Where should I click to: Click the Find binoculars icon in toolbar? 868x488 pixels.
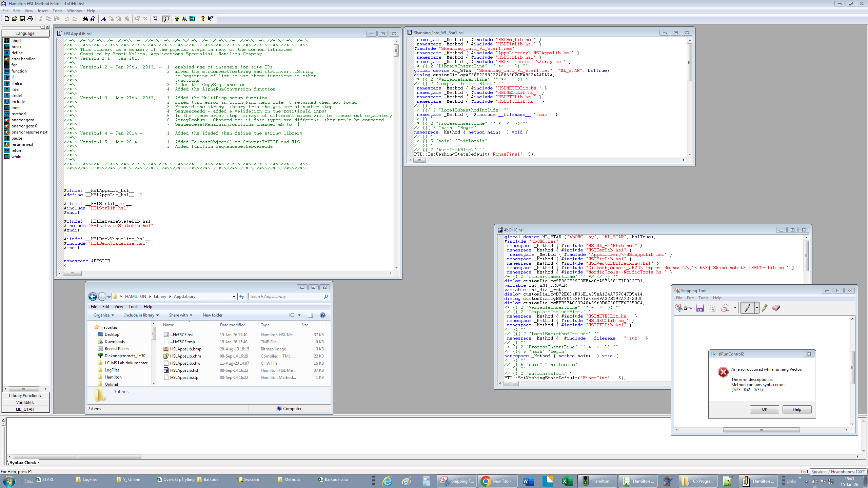point(85,19)
